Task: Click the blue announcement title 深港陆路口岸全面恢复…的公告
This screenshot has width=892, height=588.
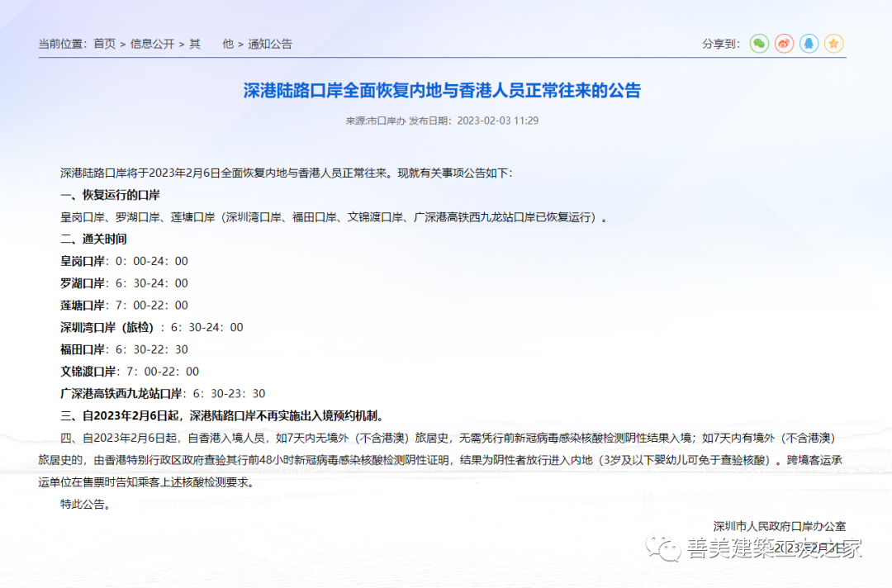Action: pos(442,90)
